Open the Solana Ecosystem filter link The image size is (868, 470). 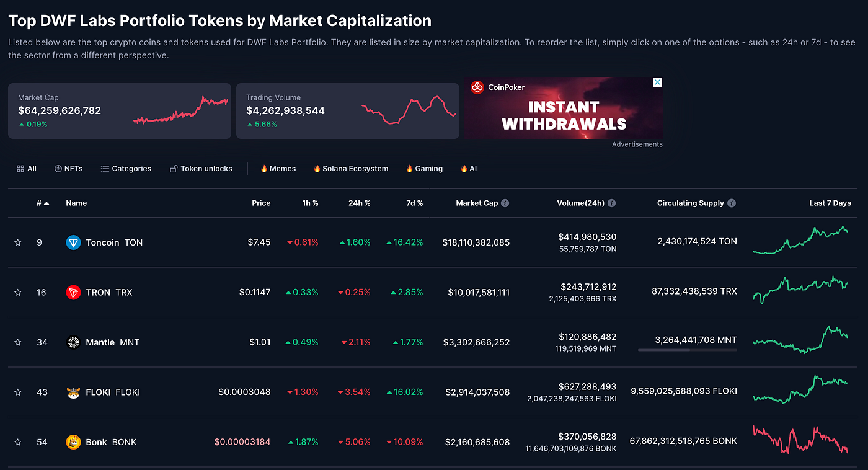point(351,169)
